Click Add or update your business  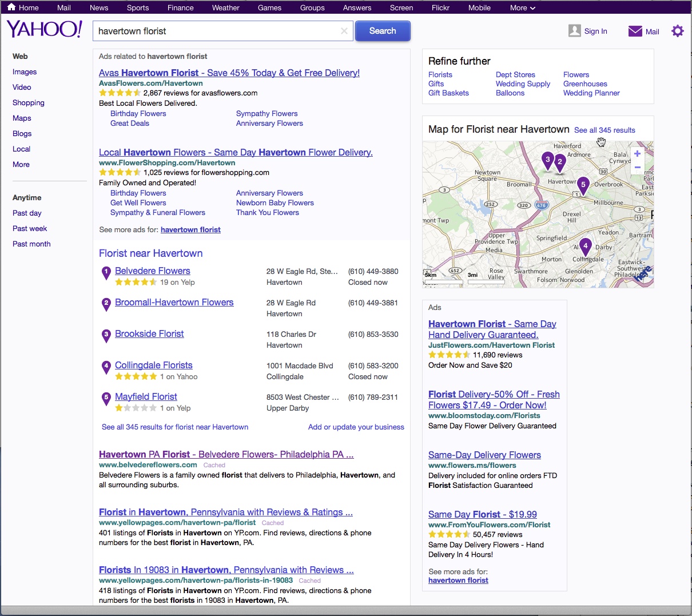pos(356,427)
